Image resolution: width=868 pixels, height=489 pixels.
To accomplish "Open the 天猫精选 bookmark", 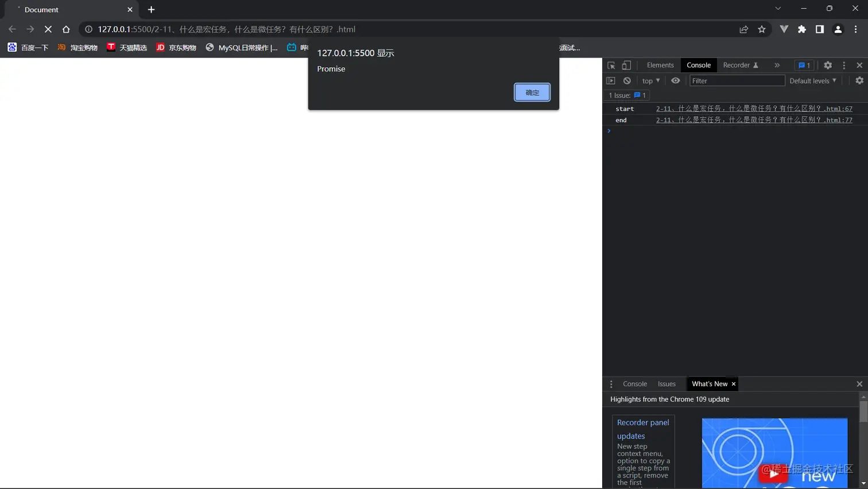I will [x=127, y=48].
